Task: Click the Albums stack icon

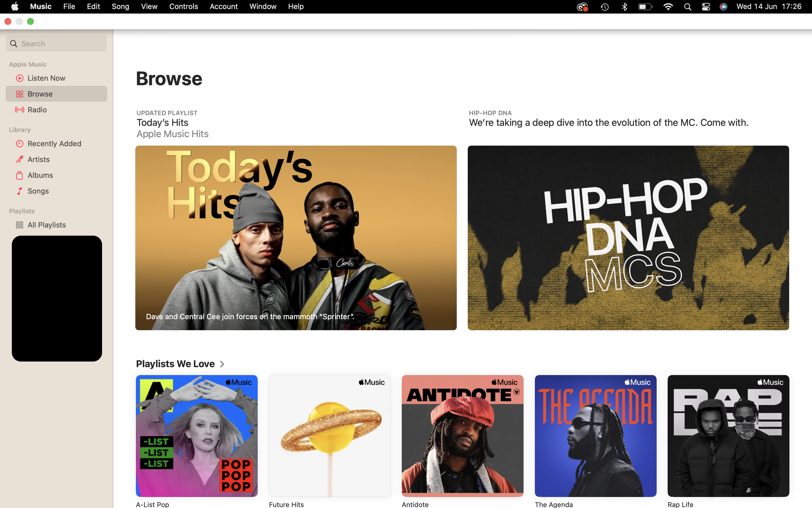Action: click(20, 175)
